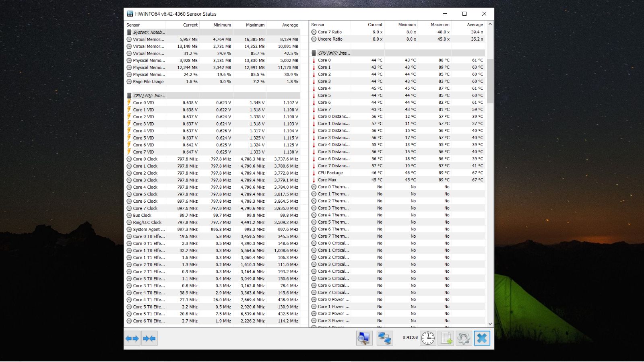This screenshot has height=362, width=644.
Task: Select the Core 3 VID row label
Action: tap(143, 124)
